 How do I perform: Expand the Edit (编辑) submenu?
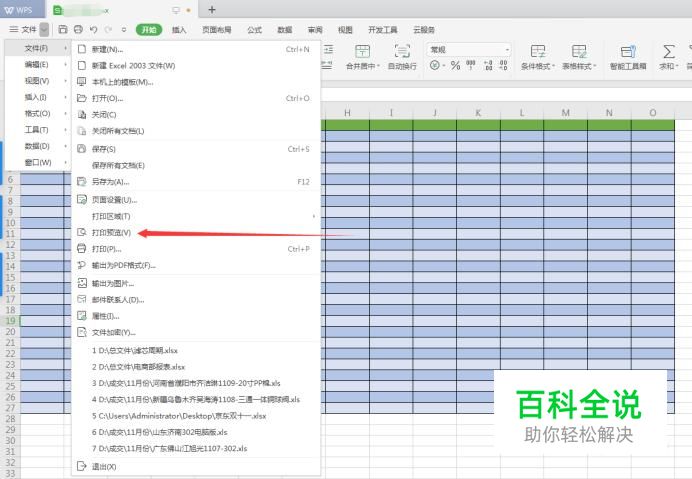point(37,65)
